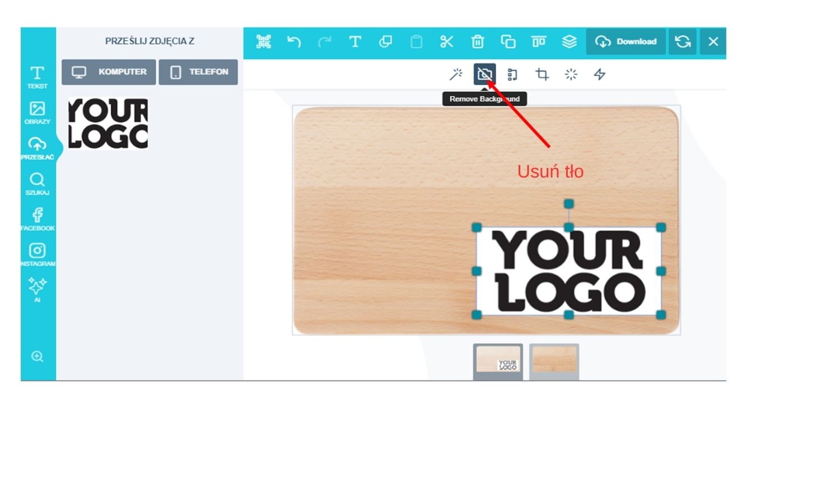Click the scissors cut icon
Screen dimensions: 840x504
coord(446,41)
